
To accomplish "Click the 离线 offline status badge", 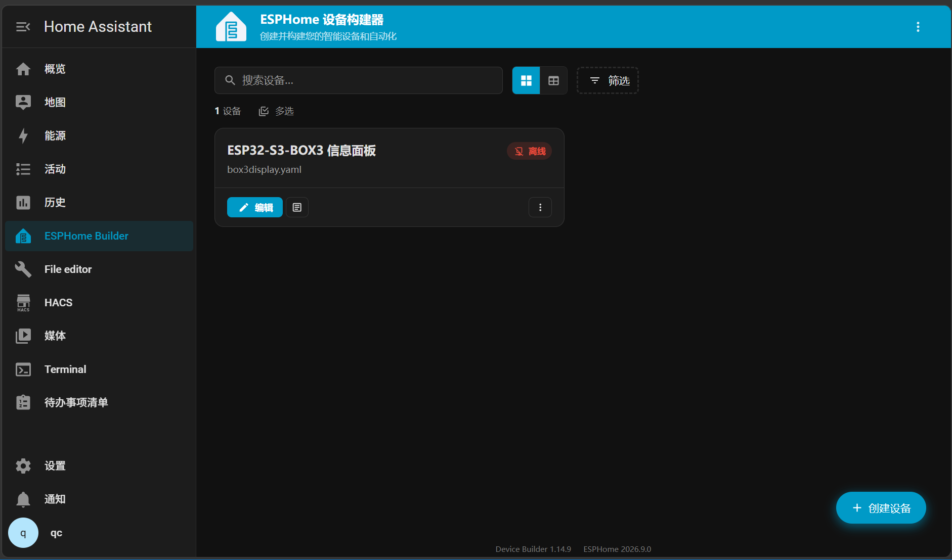I will click(530, 151).
